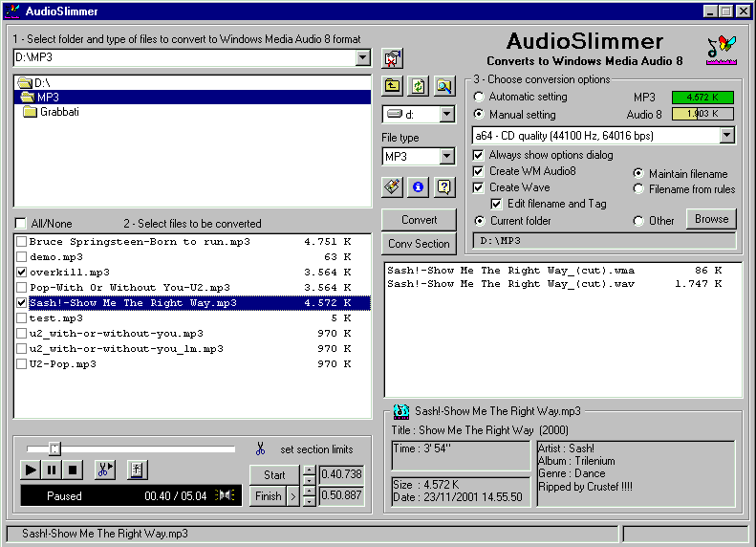Click the > button next to Finish
Screen dimensions: 756x547
pos(293,496)
